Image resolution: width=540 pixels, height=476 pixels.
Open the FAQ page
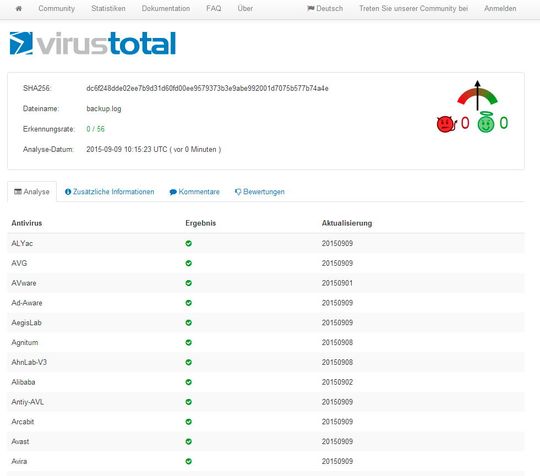pos(214,9)
